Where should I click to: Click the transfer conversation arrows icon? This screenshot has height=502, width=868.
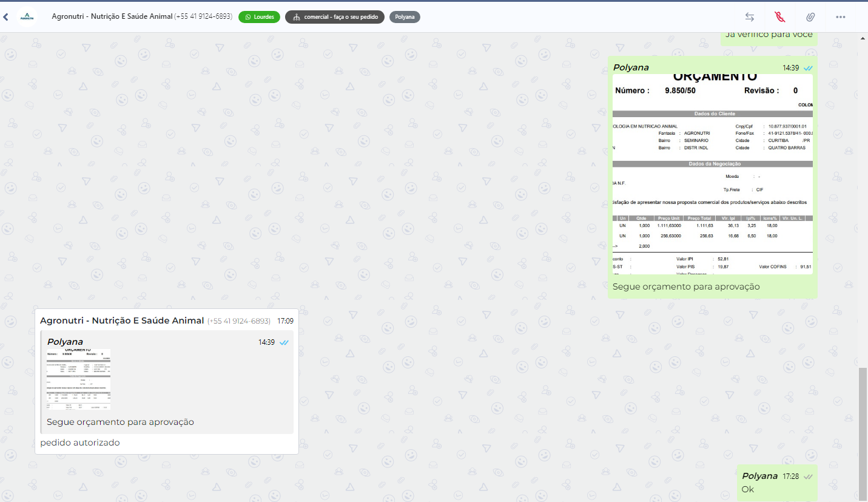click(x=750, y=17)
